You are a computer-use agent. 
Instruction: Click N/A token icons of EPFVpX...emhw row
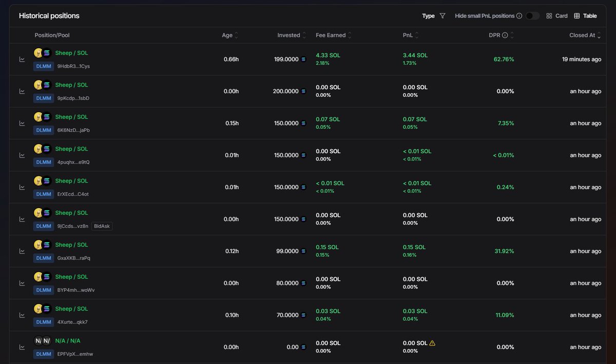[43, 340]
